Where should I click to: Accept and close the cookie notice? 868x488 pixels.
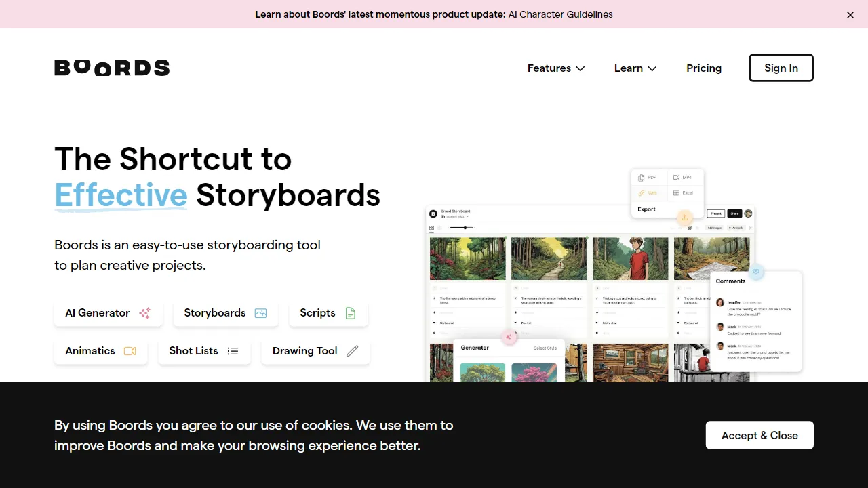[759, 435]
